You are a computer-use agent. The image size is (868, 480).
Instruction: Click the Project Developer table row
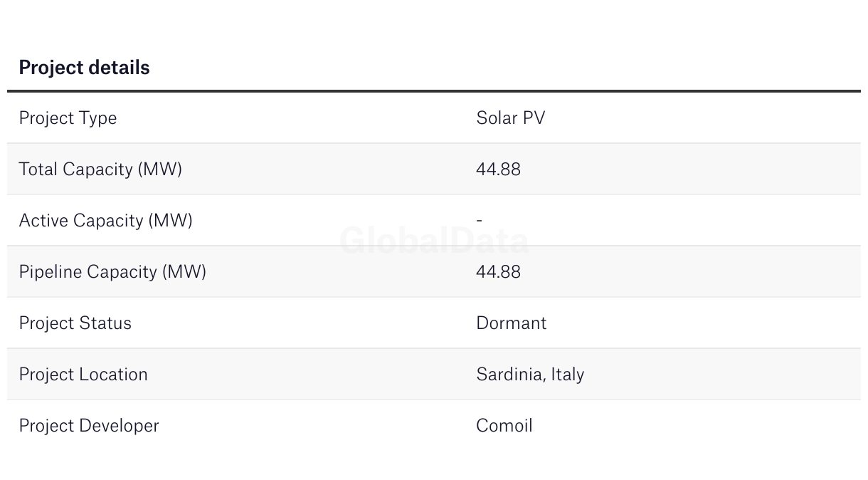(x=434, y=425)
